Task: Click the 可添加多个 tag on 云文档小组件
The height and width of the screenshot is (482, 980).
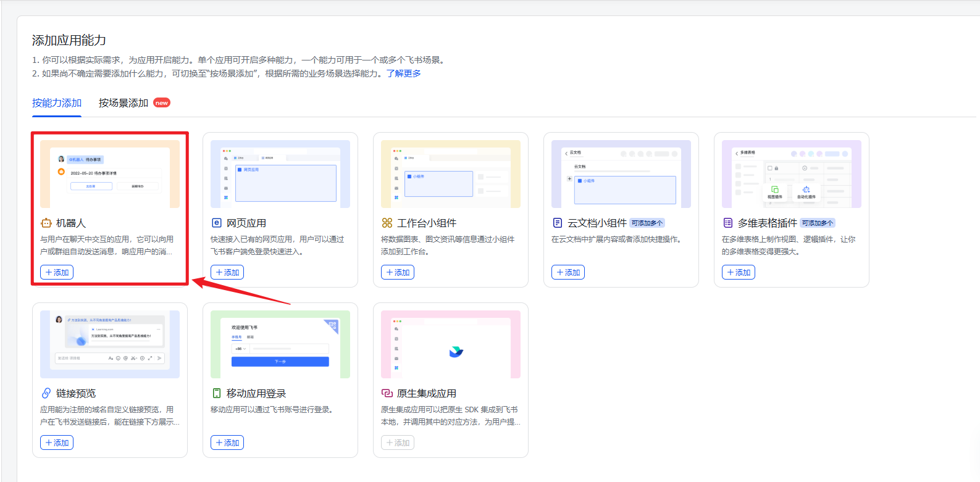Action: [647, 223]
